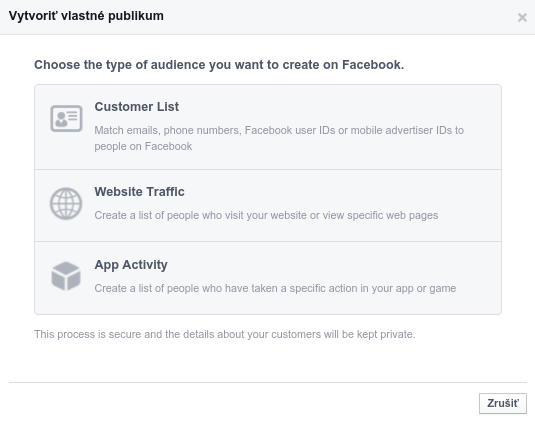Select the Customer List heading
Image resolution: width=535 pixels, height=423 pixels.
click(x=136, y=107)
